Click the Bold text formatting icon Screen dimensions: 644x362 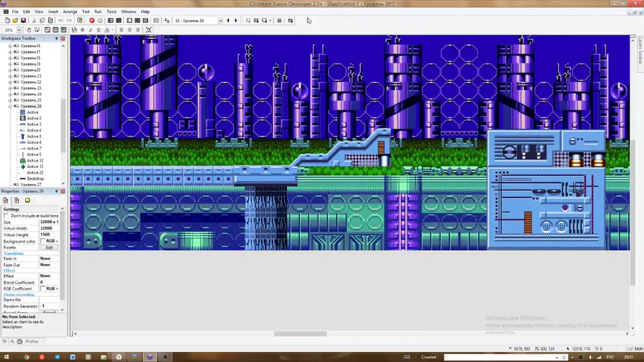click(82, 30)
